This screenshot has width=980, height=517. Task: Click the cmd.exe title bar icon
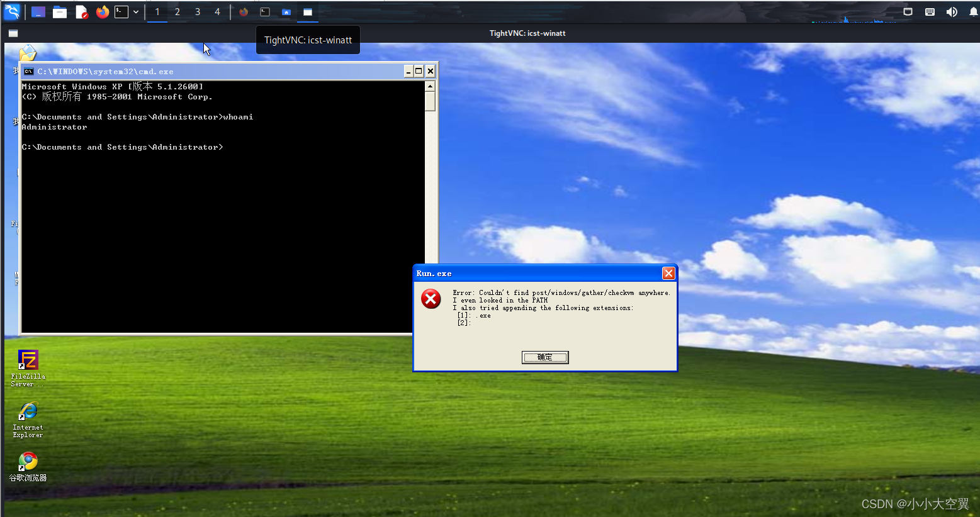[28, 71]
